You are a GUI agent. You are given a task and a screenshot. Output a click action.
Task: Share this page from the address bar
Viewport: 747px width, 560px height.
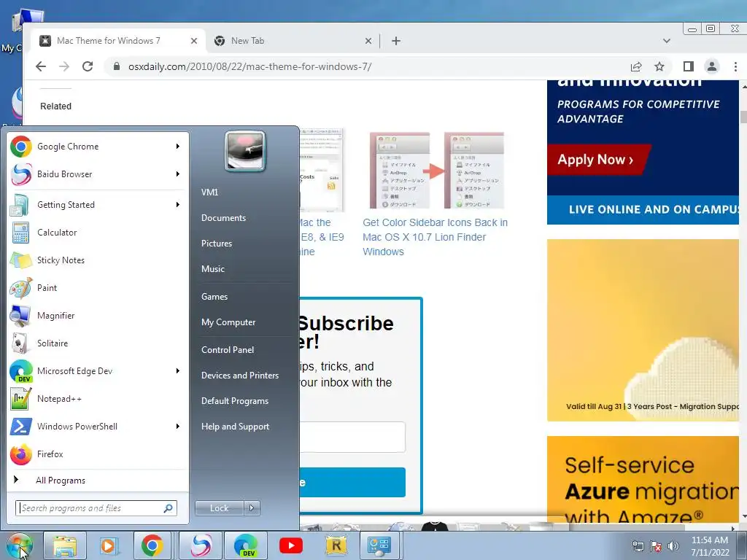(636, 66)
